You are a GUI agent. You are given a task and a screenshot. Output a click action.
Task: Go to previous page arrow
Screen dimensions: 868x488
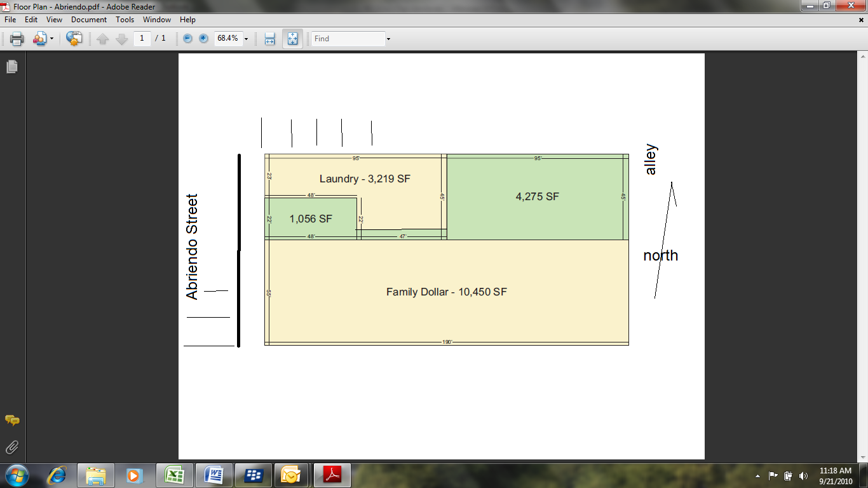103,39
